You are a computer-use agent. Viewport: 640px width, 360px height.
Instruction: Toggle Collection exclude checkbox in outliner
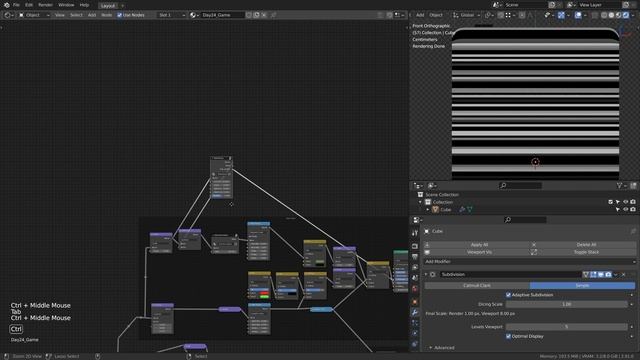tap(611, 202)
